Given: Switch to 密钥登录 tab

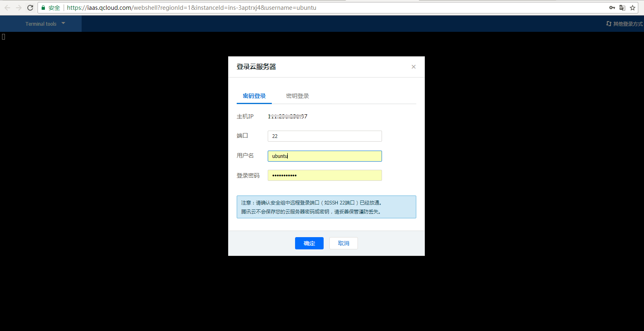Looking at the screenshot, I should tap(298, 96).
